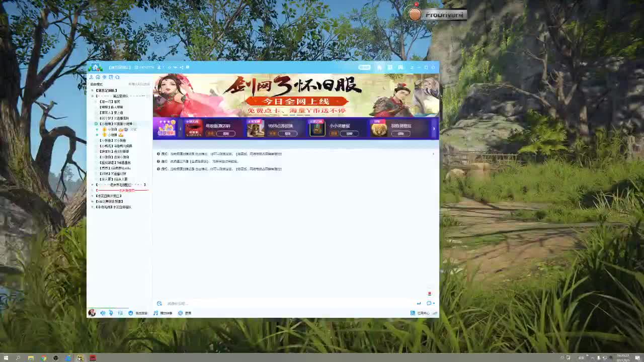Collapse the second top-level channel group expander
The height and width of the screenshot is (362, 644).
(x=93, y=96)
